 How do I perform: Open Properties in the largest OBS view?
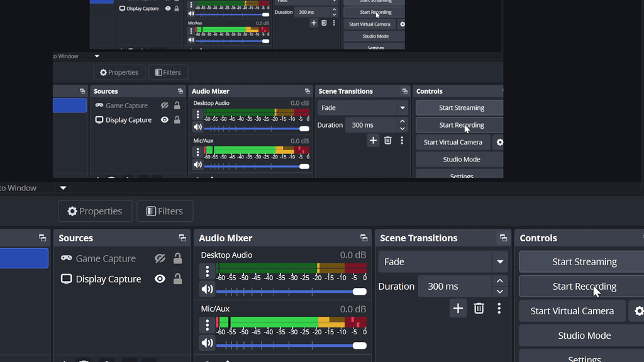pos(96,211)
